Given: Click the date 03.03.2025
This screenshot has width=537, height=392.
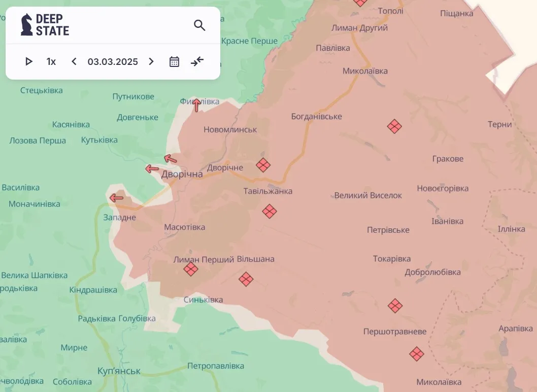Looking at the screenshot, I should [113, 61].
